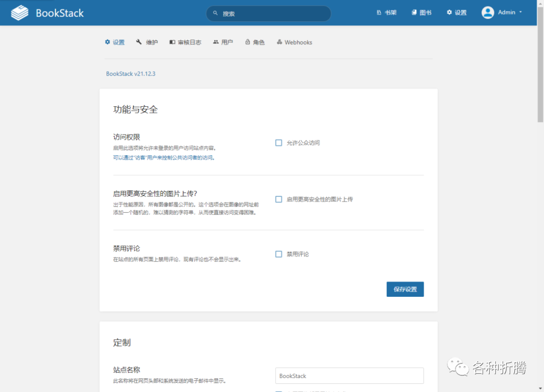Screen dimensions: 544x392
Task: Click the 保存设置 button
Action: (x=405, y=289)
